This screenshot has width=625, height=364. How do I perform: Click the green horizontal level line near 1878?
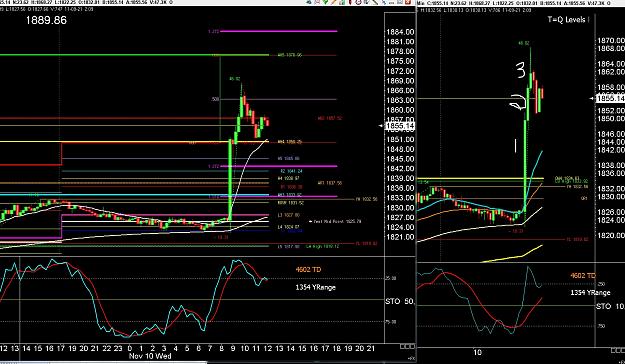tap(134, 55)
